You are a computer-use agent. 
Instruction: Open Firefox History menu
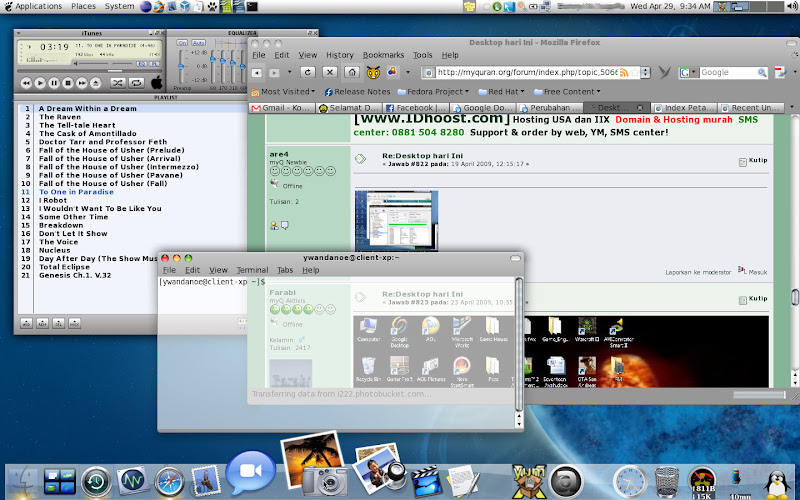[x=340, y=55]
